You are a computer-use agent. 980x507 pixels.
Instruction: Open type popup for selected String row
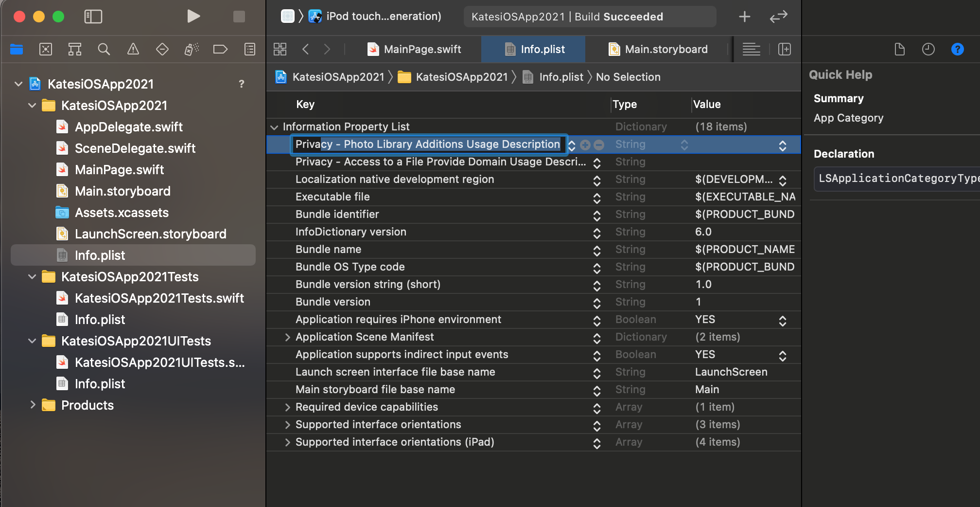(x=684, y=145)
